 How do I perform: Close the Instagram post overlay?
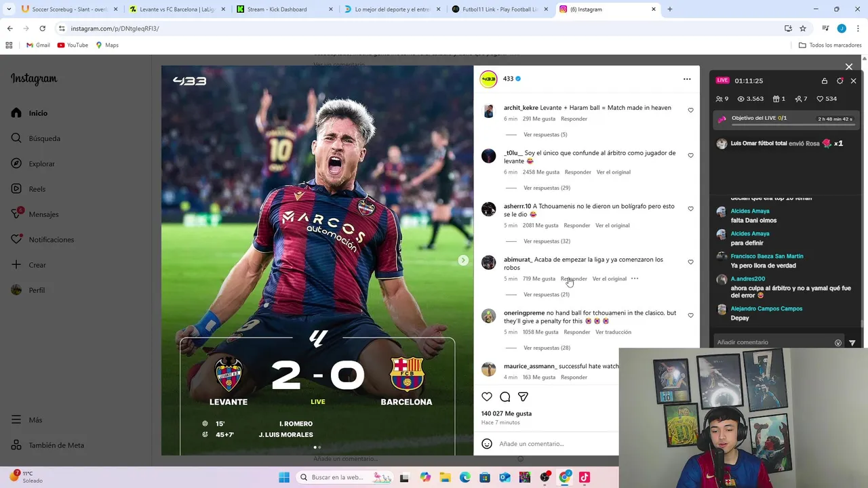coord(849,66)
